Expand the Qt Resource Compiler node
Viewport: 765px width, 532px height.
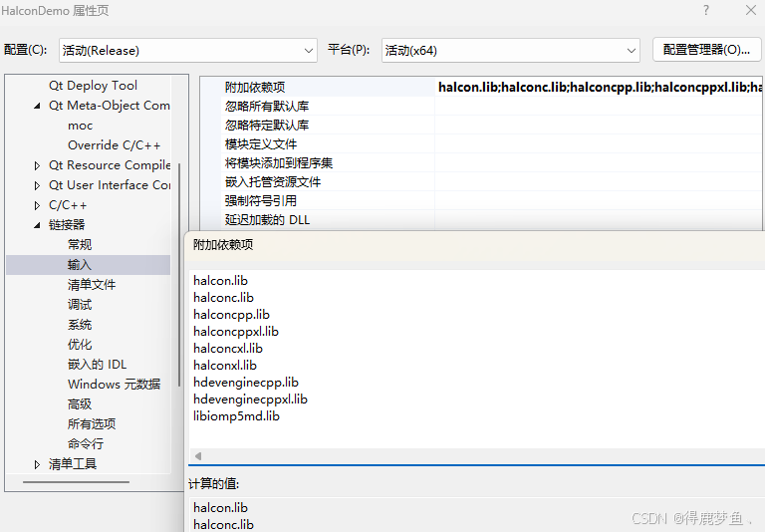click(37, 165)
